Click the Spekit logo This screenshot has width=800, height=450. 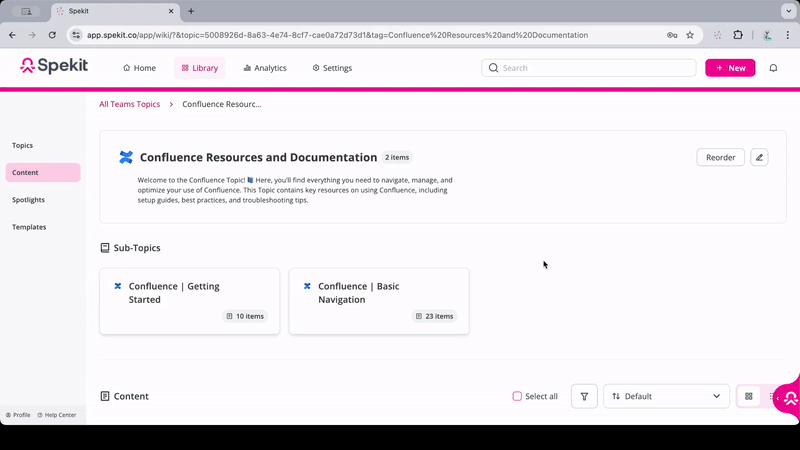pos(54,66)
